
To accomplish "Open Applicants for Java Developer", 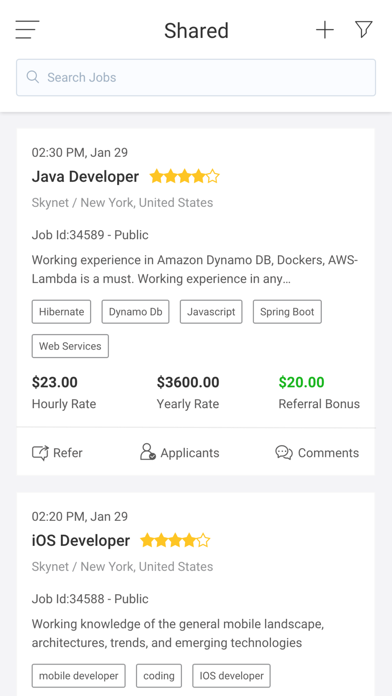I will [180, 452].
